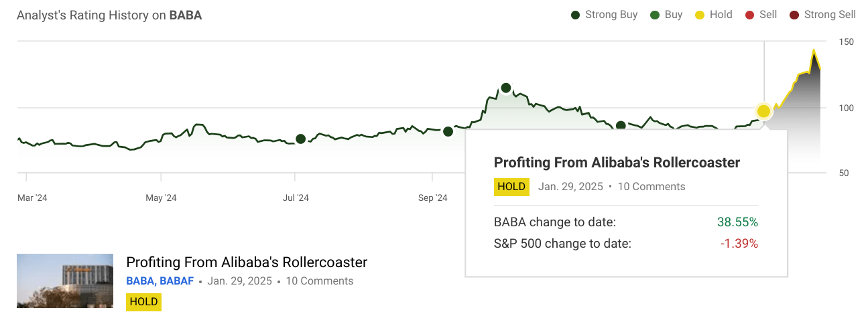This screenshot has width=868, height=314.
Task: Toggle the Strong Buy legend item
Action: tap(604, 15)
